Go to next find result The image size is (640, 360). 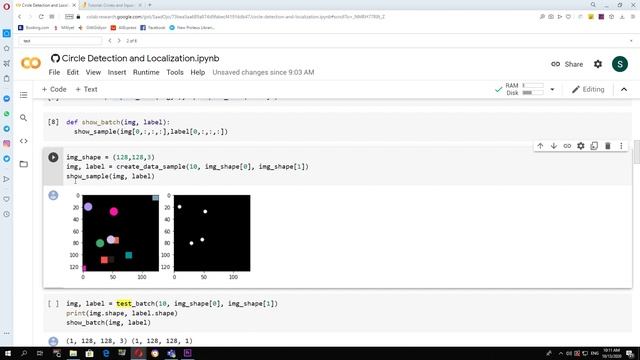point(119,41)
